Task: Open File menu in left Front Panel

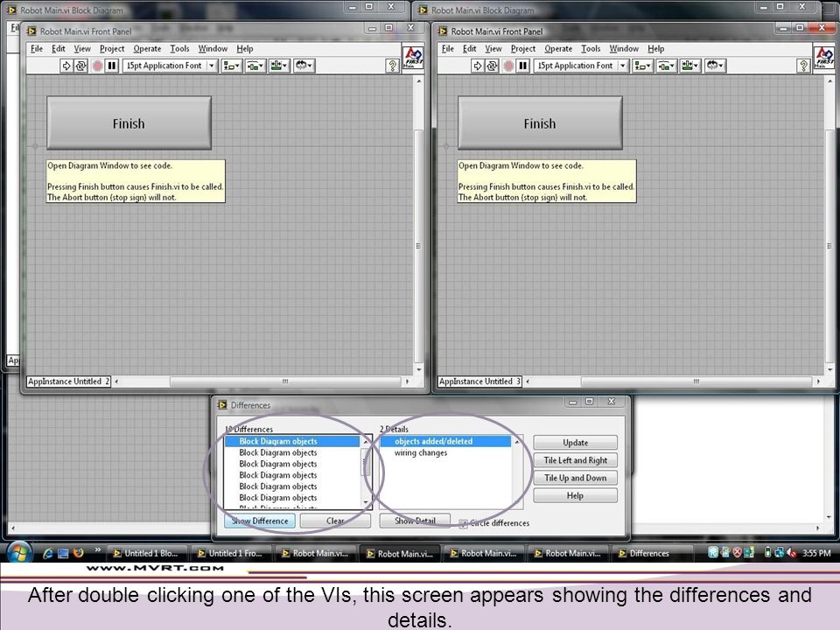Action: pyautogui.click(x=37, y=49)
